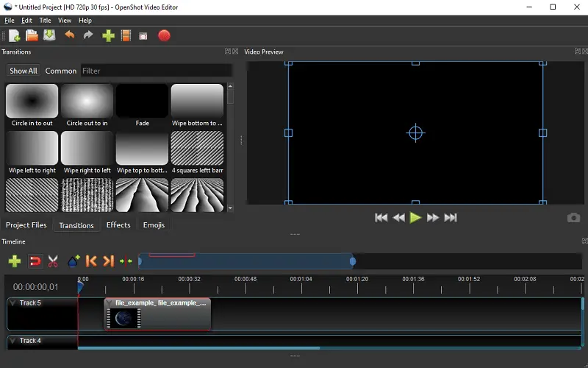Viewport: 588px width, 368px height.
Task: Click the timeline zoom slider right handle
Action: coord(353,261)
